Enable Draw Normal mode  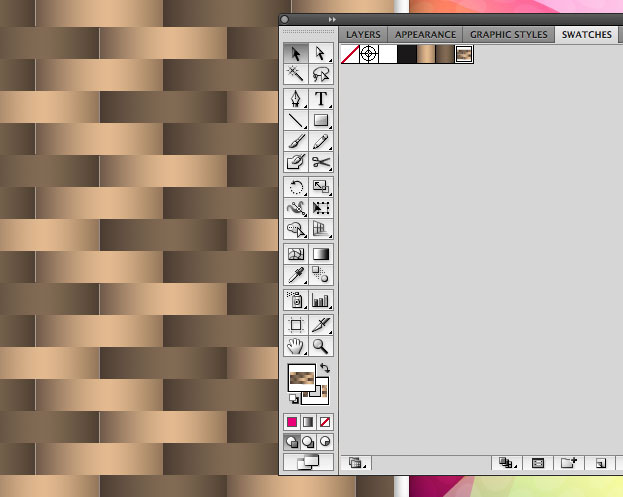(292, 442)
